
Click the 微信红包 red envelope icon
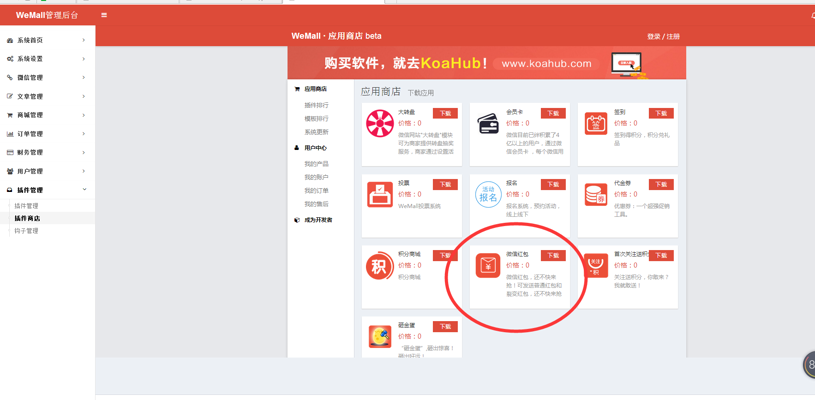click(488, 266)
